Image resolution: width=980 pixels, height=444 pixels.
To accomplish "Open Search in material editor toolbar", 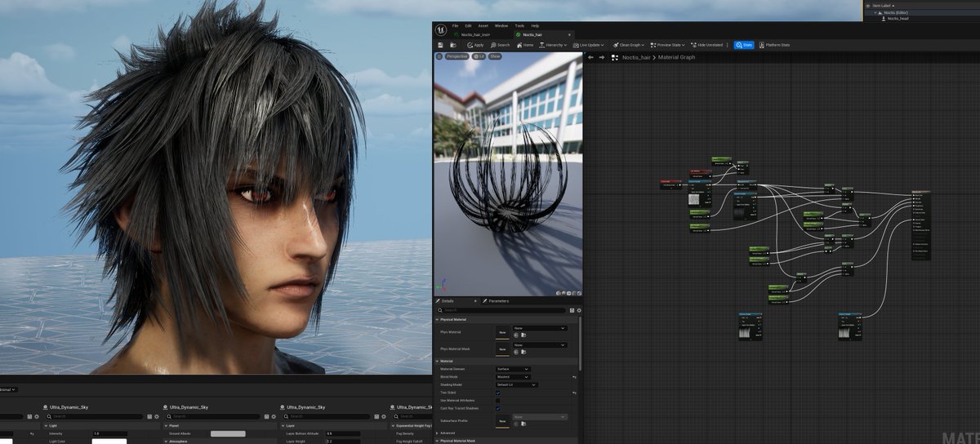I will (x=500, y=45).
